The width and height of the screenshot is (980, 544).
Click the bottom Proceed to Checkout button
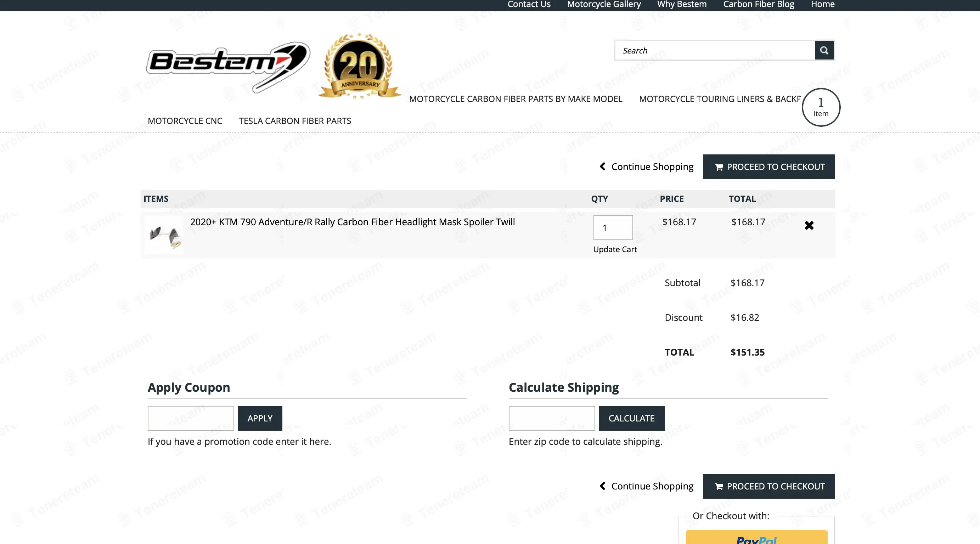click(768, 486)
